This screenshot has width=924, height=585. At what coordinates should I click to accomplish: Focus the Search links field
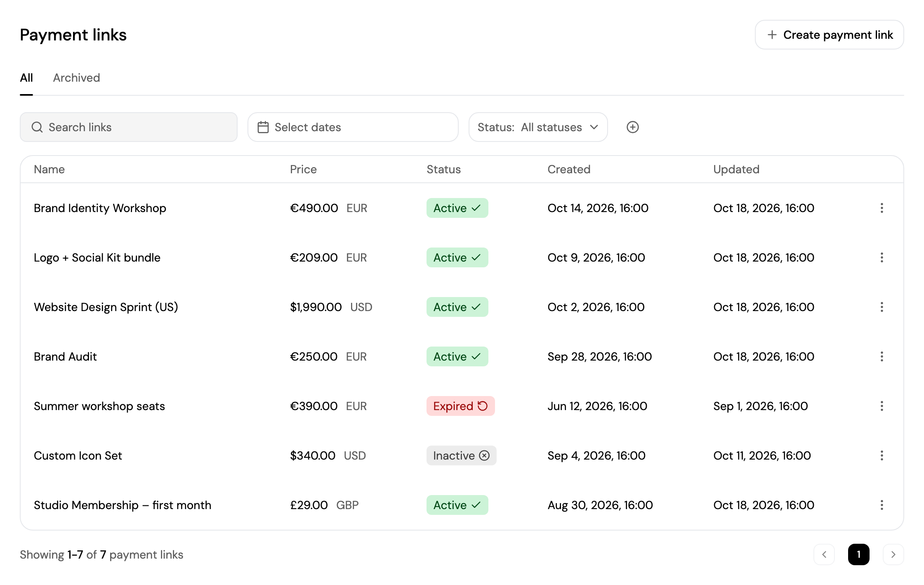[129, 127]
